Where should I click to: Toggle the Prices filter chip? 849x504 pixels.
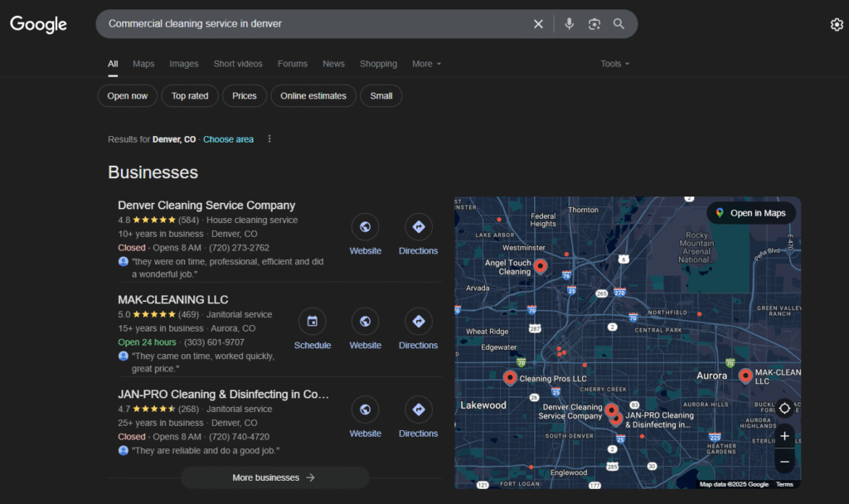(x=245, y=96)
